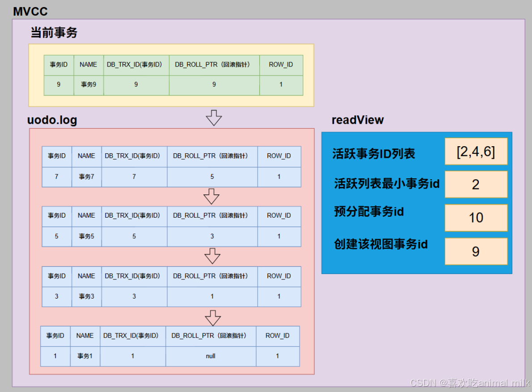Select the 事务5 NAME cell

(86, 236)
